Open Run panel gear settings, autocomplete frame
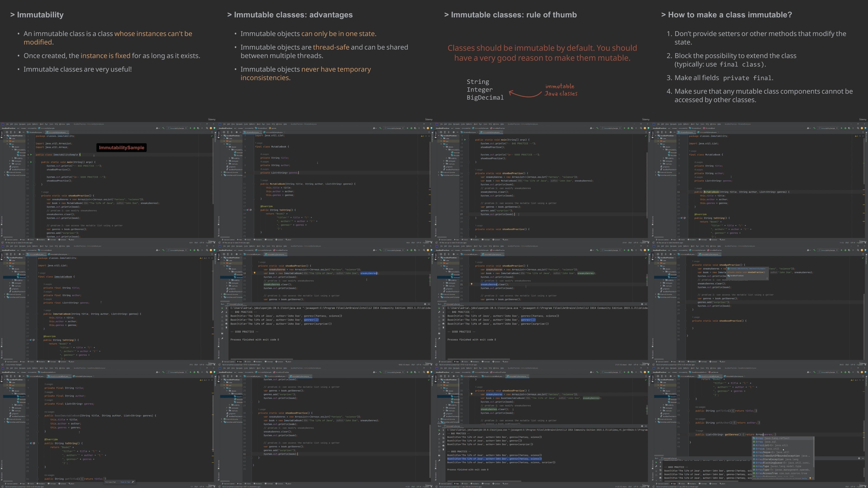 point(859,458)
